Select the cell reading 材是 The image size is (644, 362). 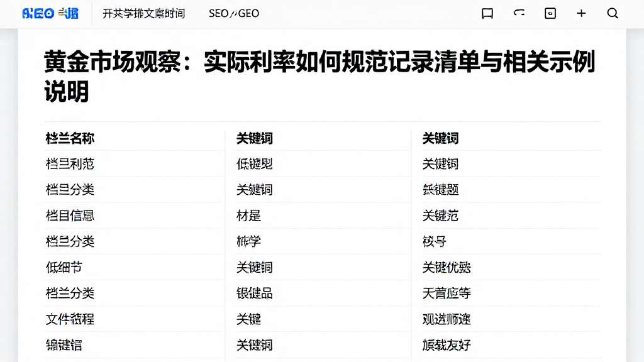coord(248,216)
